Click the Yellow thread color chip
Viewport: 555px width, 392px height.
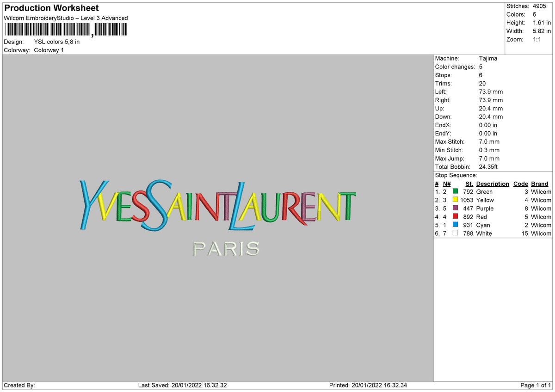pyautogui.click(x=456, y=200)
